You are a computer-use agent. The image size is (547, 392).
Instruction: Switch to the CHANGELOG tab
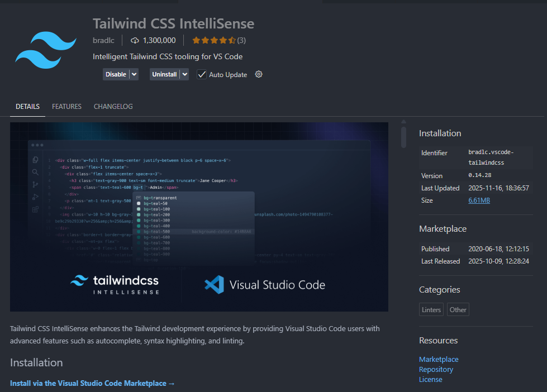pyautogui.click(x=113, y=106)
